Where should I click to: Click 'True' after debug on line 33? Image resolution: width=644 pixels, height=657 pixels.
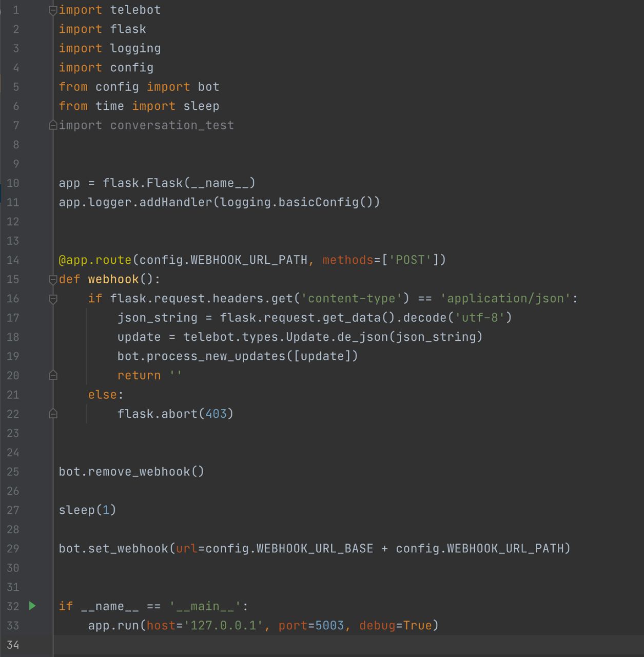click(x=418, y=626)
